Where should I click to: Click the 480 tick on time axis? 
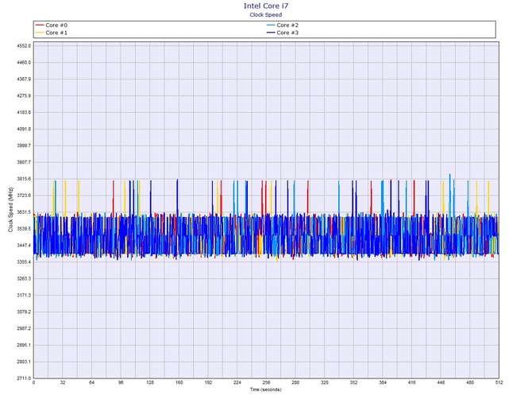[x=470, y=382]
